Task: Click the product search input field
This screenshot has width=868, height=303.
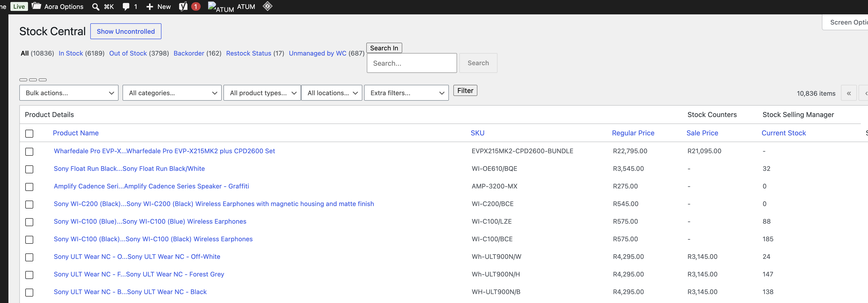Action: point(412,63)
